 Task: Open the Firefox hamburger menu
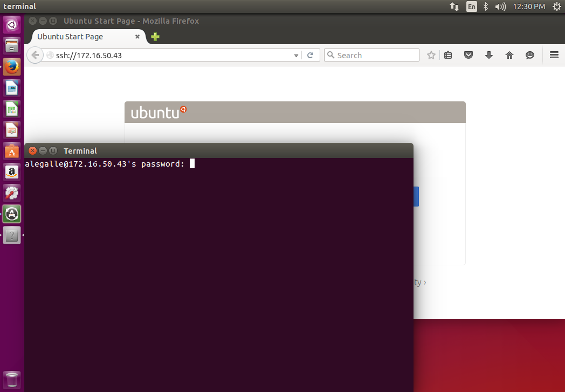pyautogui.click(x=554, y=54)
